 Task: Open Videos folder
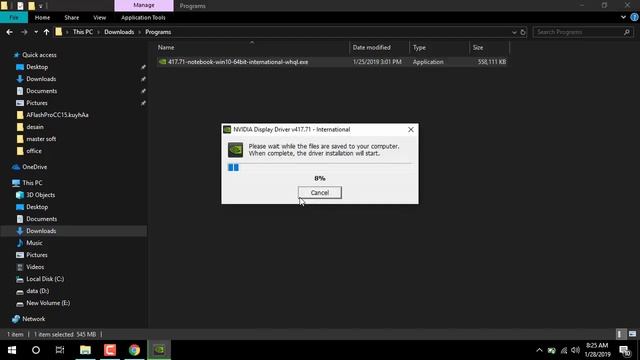coord(35,267)
